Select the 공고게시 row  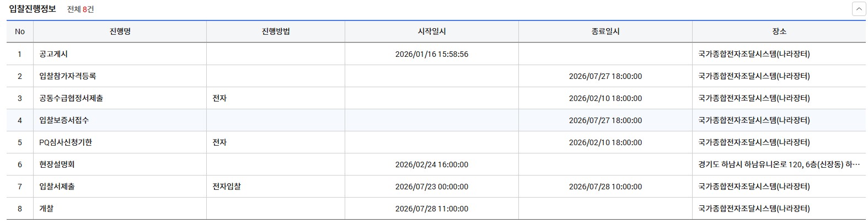click(x=53, y=54)
